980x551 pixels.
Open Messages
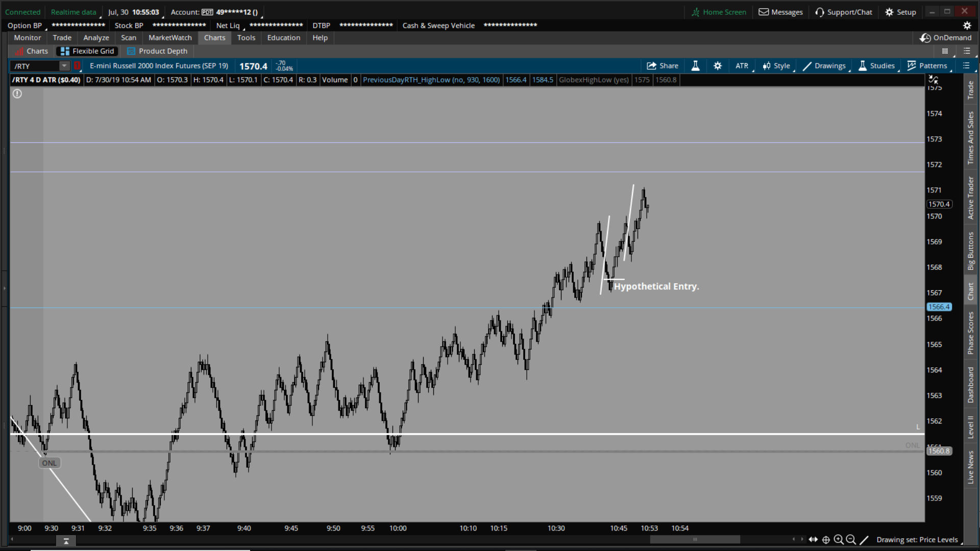780,12
